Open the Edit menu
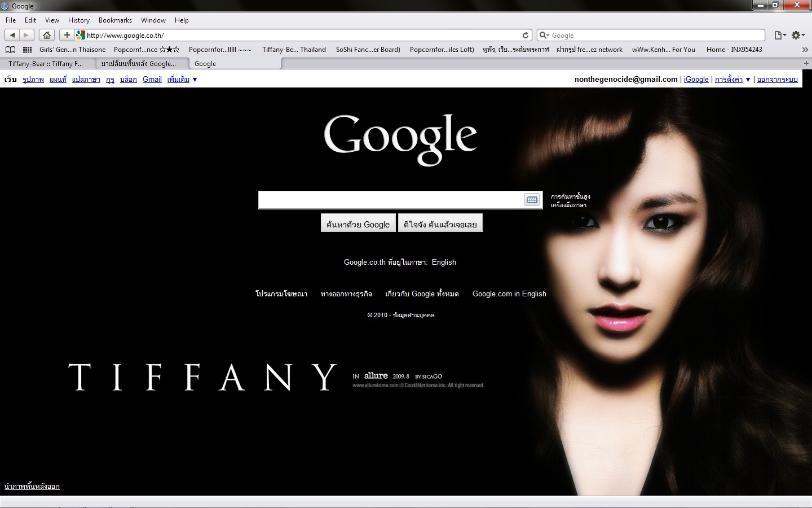 tap(30, 20)
